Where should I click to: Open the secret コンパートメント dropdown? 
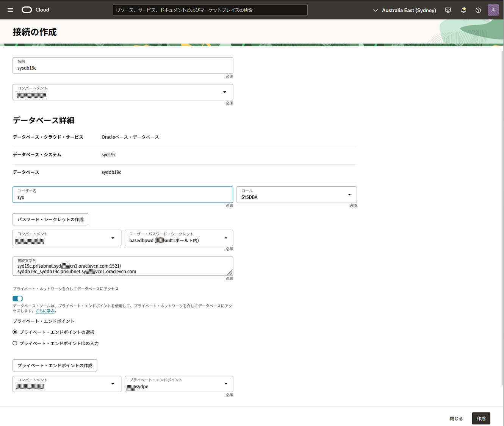point(67,238)
